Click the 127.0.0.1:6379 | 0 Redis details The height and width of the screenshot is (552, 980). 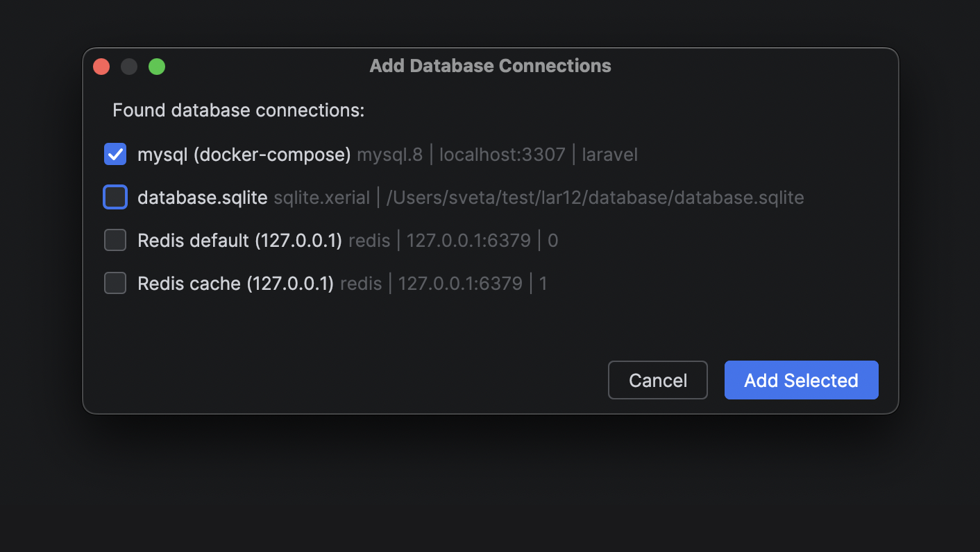pos(482,241)
